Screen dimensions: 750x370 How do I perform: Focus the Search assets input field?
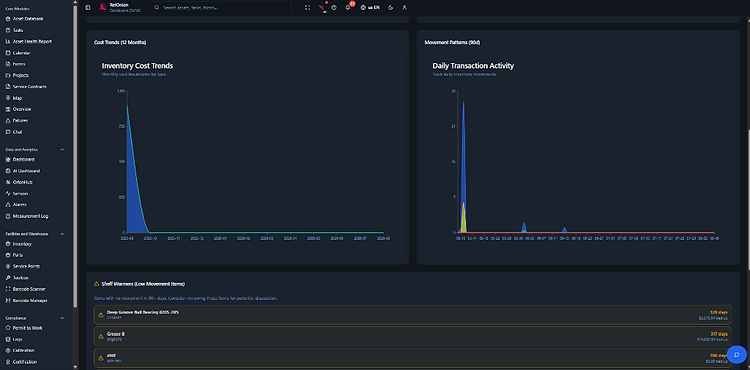pos(221,8)
